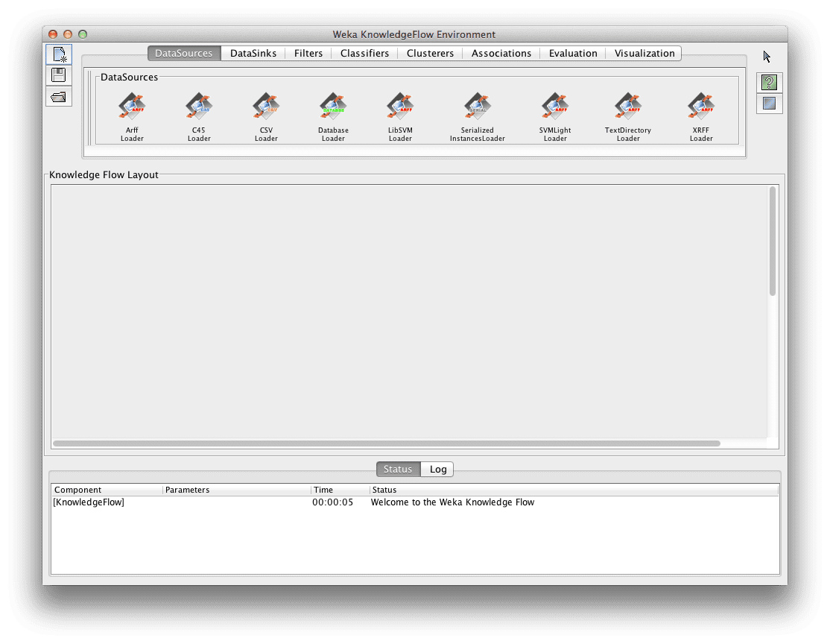Screen dimensions: 830x644
Task: Activate the pointer selection tool
Action: pyautogui.click(x=767, y=57)
